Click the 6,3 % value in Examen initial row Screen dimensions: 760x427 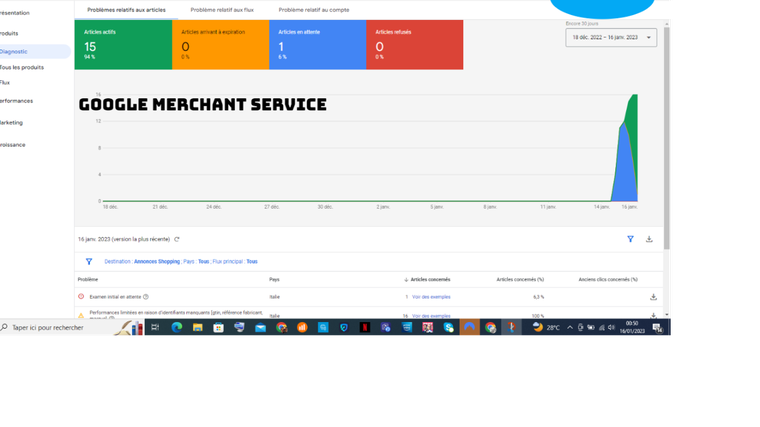coord(538,297)
